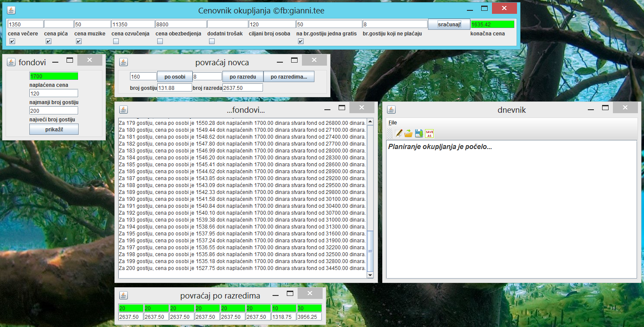This screenshot has height=327, width=644.
Task: Click the SAVE AS icon in dnevnik toolbar
Action: 429,133
